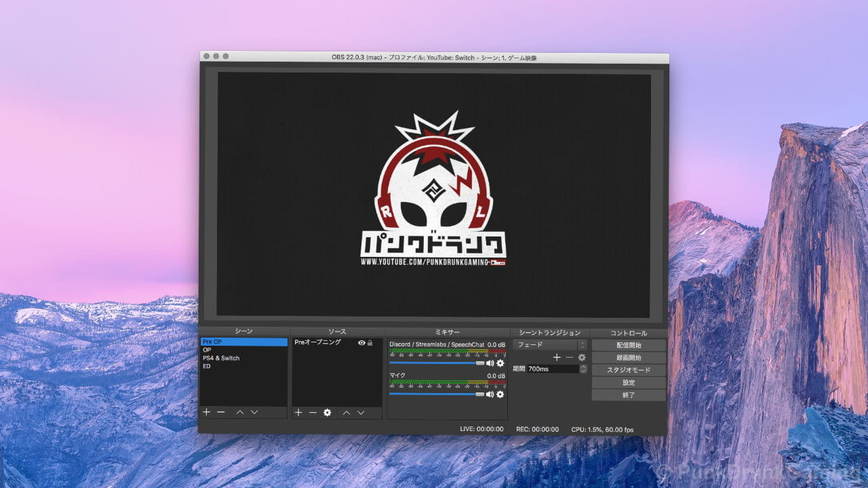
Task: Select the ED scene
Action: coord(243,366)
